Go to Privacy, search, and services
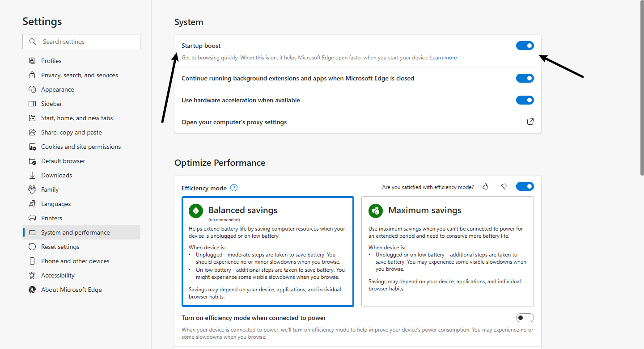This screenshot has width=644, height=349. coord(81,75)
